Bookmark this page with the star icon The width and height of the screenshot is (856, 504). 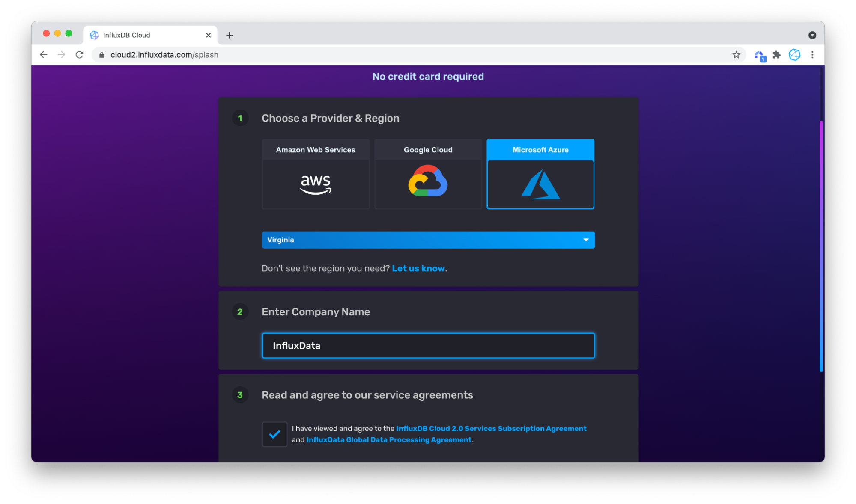[x=736, y=55]
